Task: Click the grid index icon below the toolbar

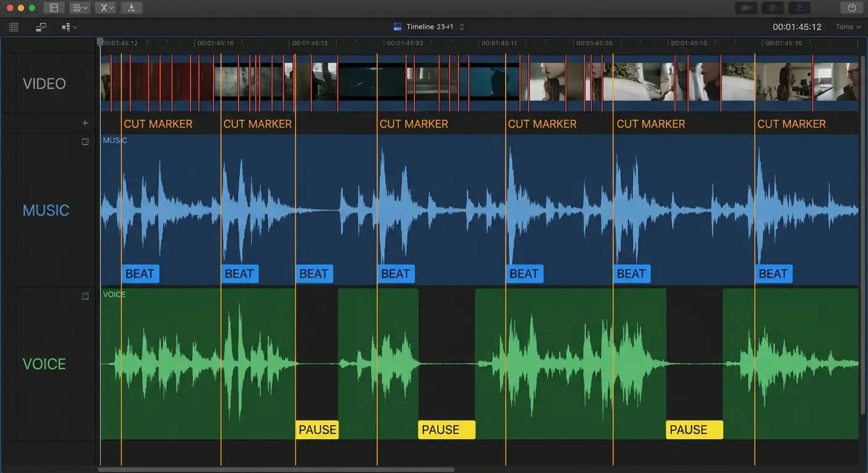Action: 14,27
